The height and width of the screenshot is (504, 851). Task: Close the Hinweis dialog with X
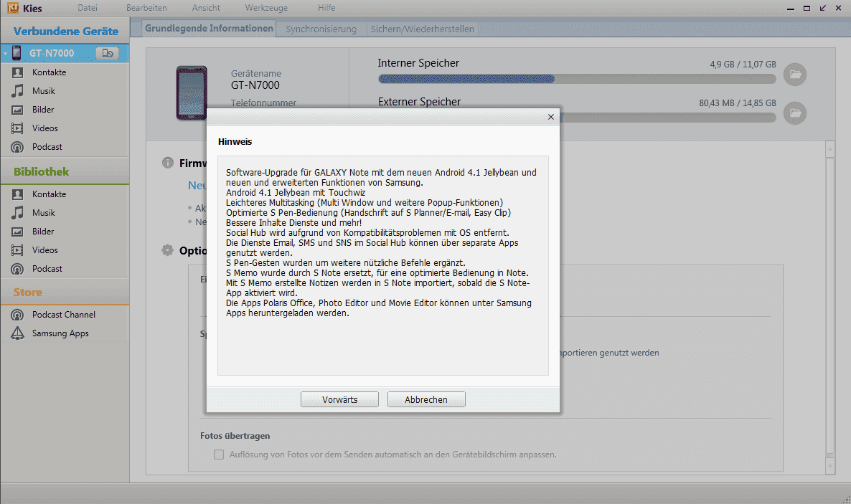pyautogui.click(x=551, y=117)
